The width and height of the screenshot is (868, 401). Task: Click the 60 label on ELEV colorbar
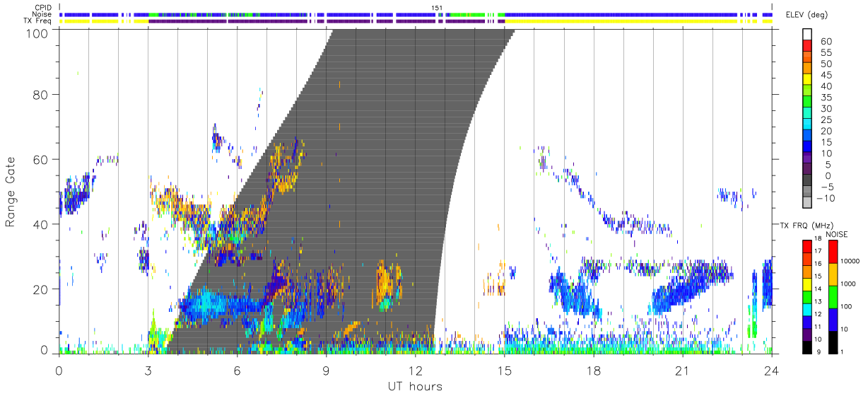826,41
